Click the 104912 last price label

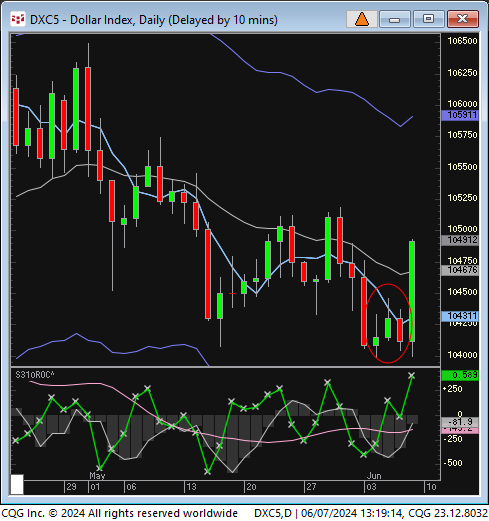pos(460,240)
